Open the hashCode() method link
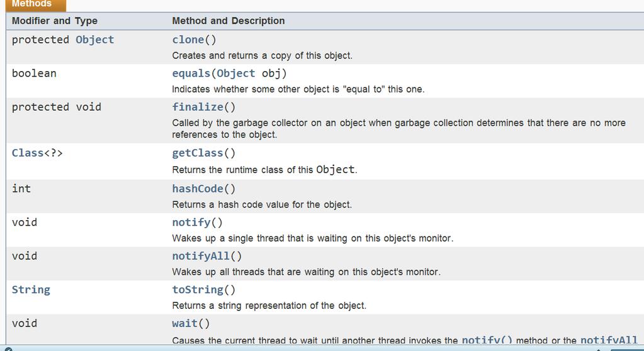Viewport: 644px width, 351px height. tap(198, 189)
